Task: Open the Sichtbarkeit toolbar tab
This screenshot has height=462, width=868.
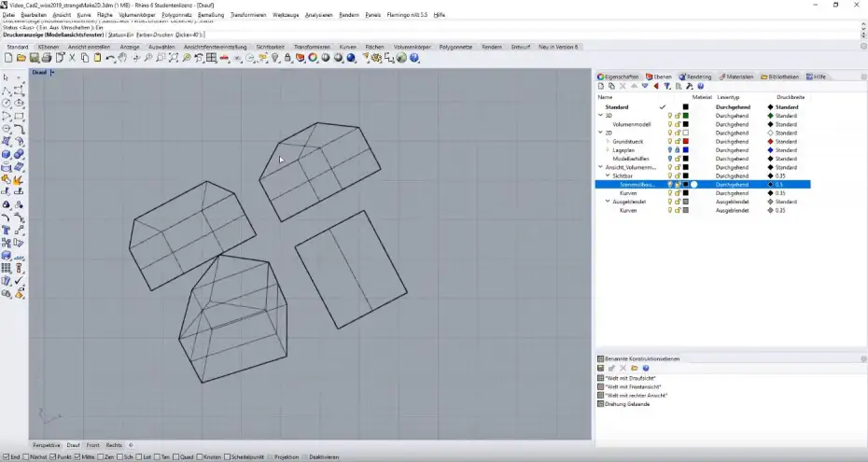Action: pyautogui.click(x=270, y=47)
